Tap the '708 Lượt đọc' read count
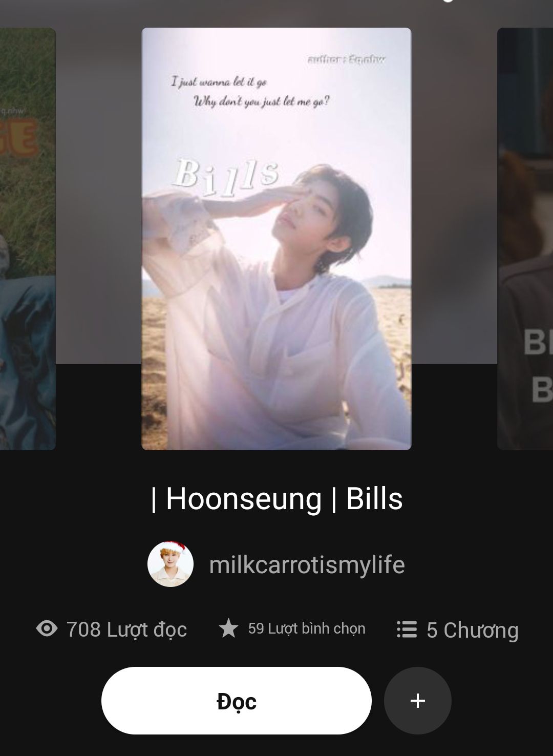553x756 pixels. 126,629
